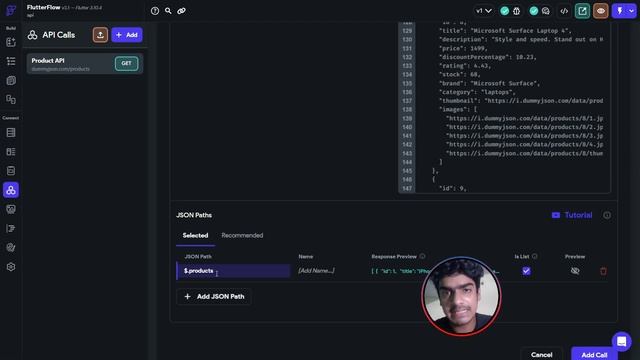The height and width of the screenshot is (360, 640).
Task: Click the Add Call button
Action: coord(594,354)
